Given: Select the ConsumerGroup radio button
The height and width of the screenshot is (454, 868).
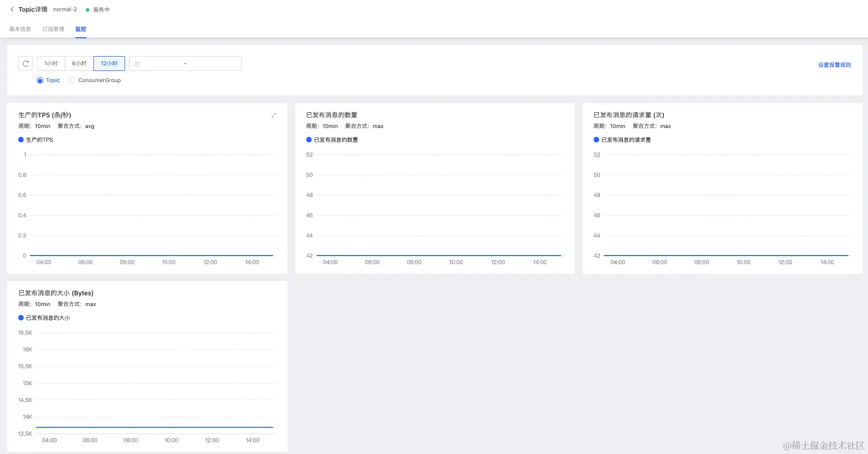Looking at the screenshot, I should point(72,81).
